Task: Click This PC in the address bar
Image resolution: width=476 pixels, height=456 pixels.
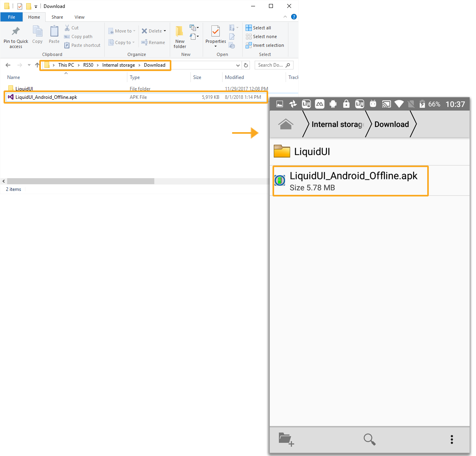Action: pos(66,65)
